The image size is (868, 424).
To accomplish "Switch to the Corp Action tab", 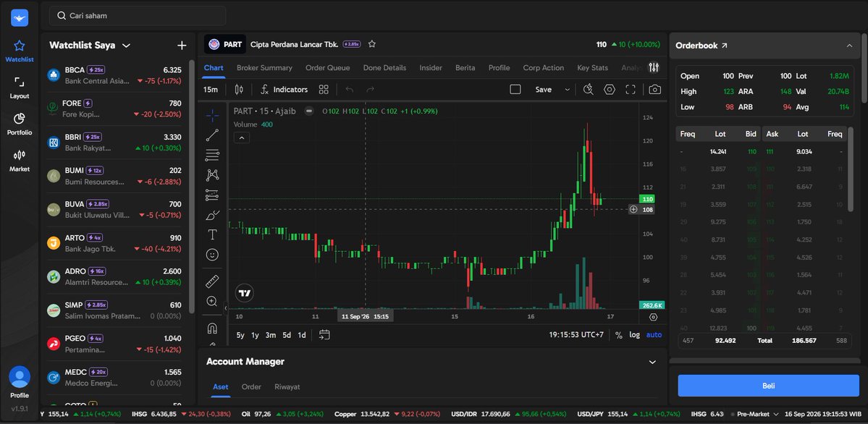I will click(x=544, y=67).
